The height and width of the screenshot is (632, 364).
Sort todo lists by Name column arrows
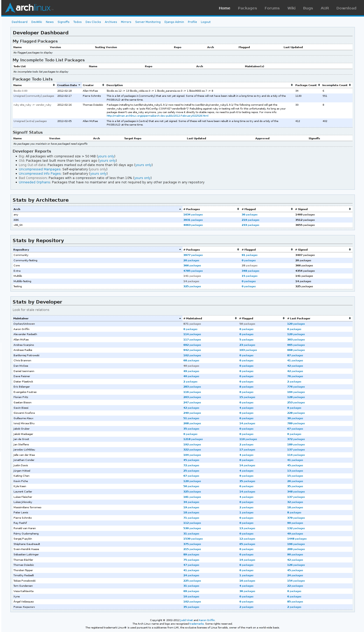(54, 85)
